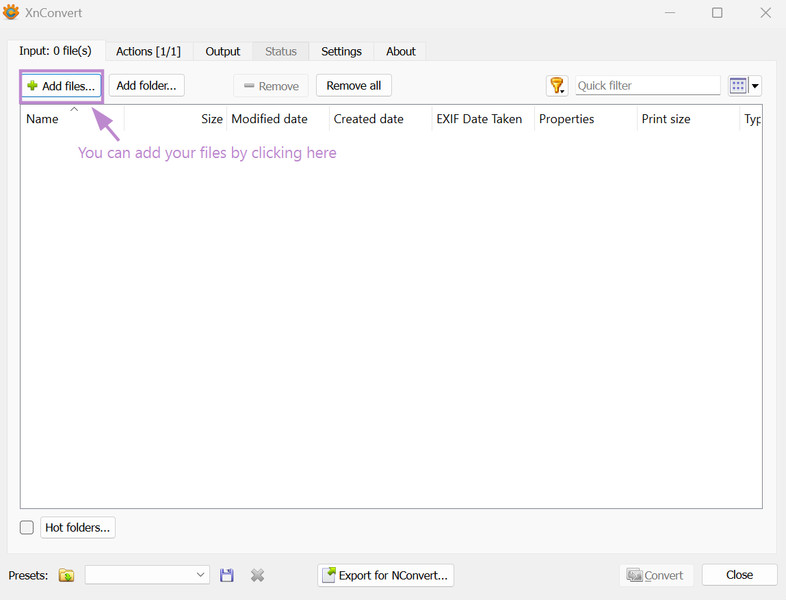Sort by Modified date column header

(278, 119)
